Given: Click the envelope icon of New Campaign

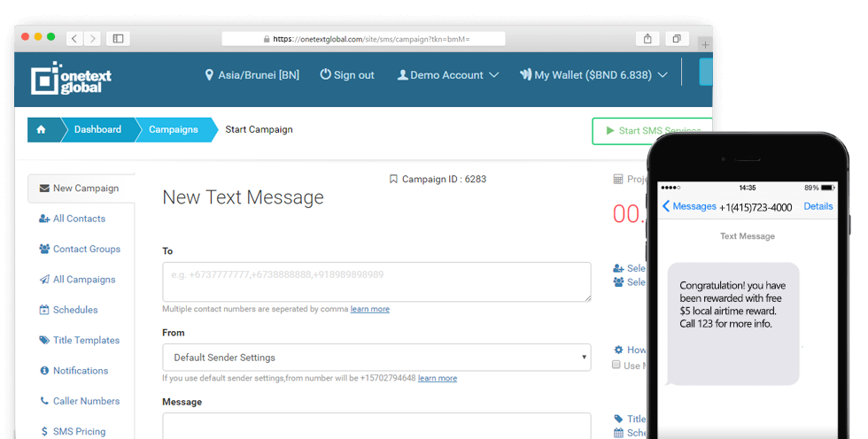Looking at the screenshot, I should (44, 188).
